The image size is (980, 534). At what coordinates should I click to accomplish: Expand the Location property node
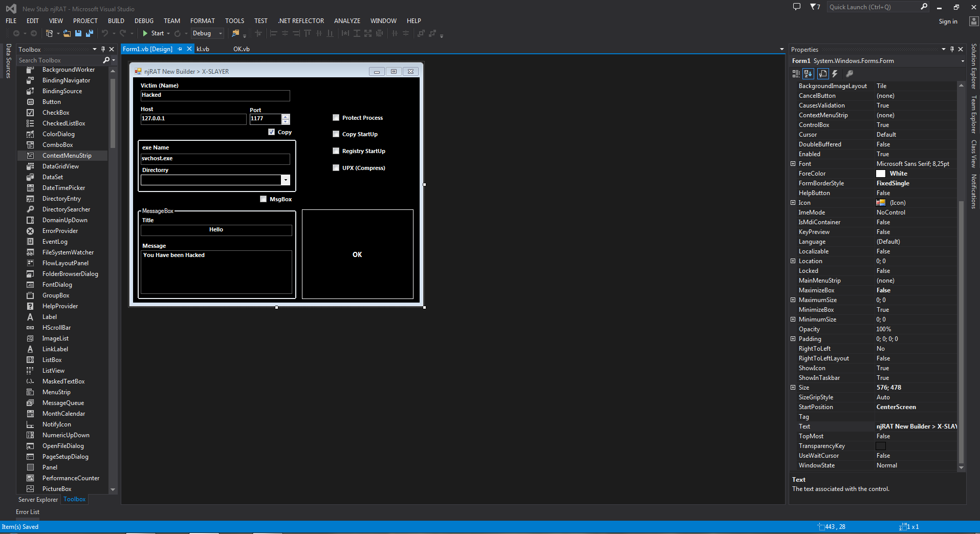[793, 261]
